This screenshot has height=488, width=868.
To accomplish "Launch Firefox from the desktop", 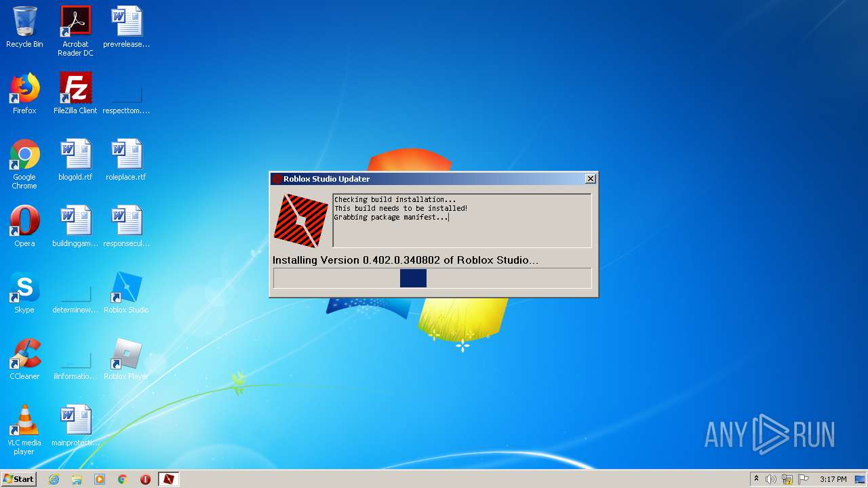I will pyautogui.click(x=24, y=94).
